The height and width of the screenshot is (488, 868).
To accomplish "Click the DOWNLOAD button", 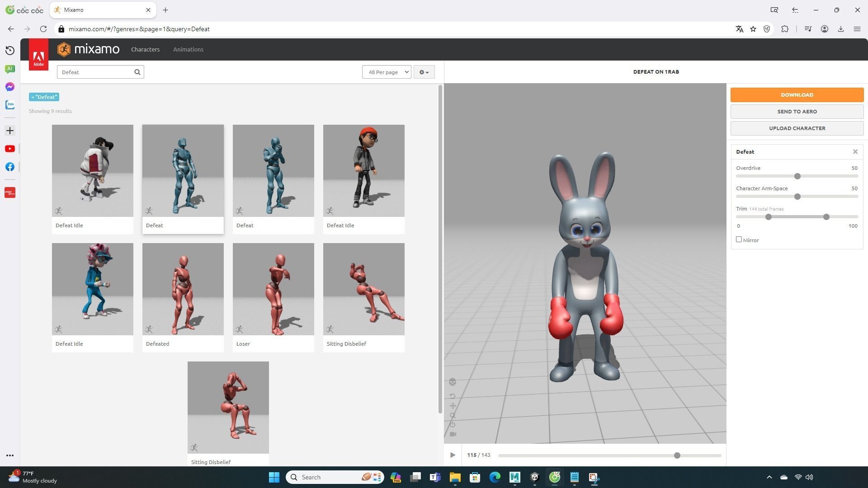I will pyautogui.click(x=797, y=95).
